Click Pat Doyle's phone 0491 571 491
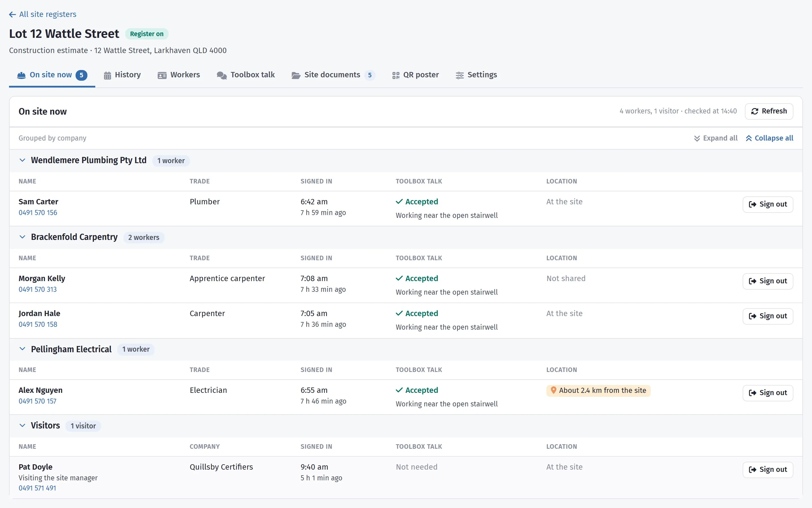The image size is (812, 508). tap(37, 488)
